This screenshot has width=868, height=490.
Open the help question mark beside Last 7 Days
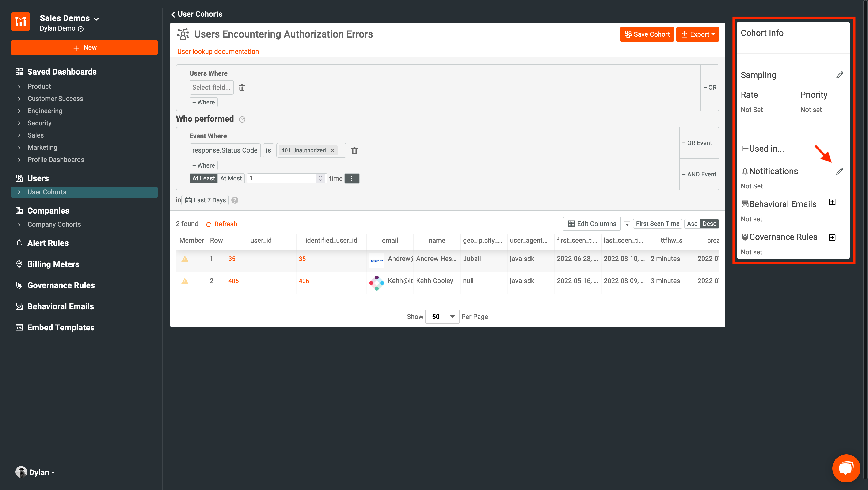(235, 200)
